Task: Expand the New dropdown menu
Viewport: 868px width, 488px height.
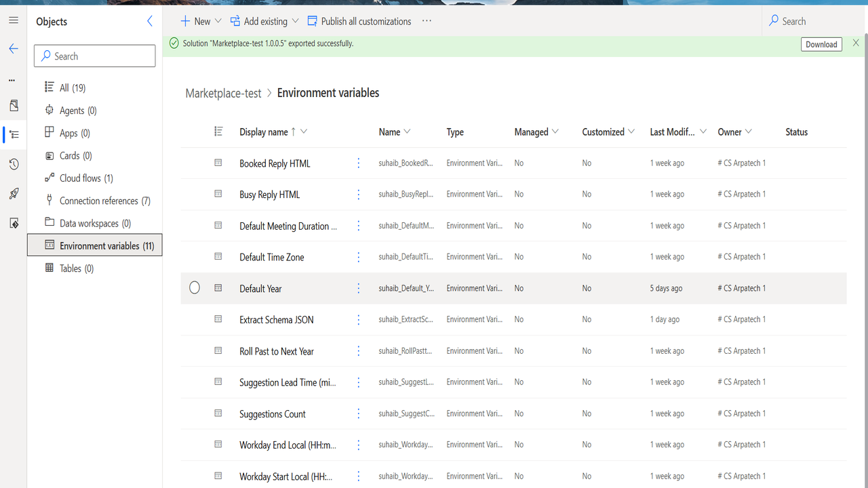Action: (218, 21)
